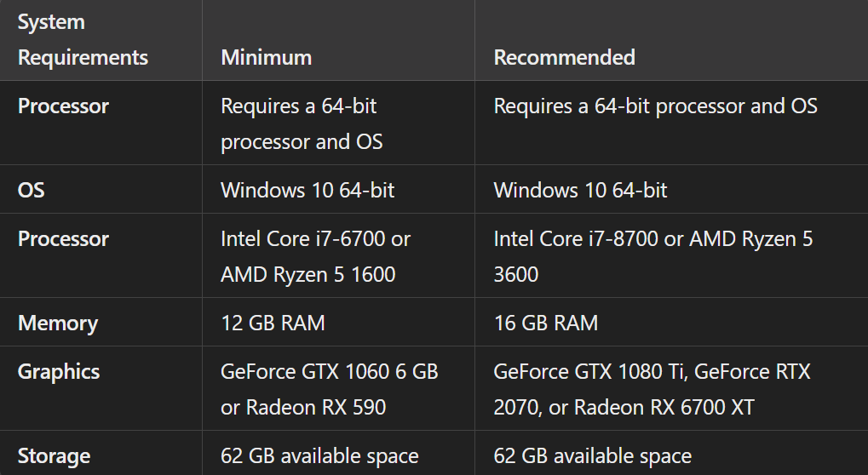Click Intel Core i7-8700 recommended cell

click(652, 256)
